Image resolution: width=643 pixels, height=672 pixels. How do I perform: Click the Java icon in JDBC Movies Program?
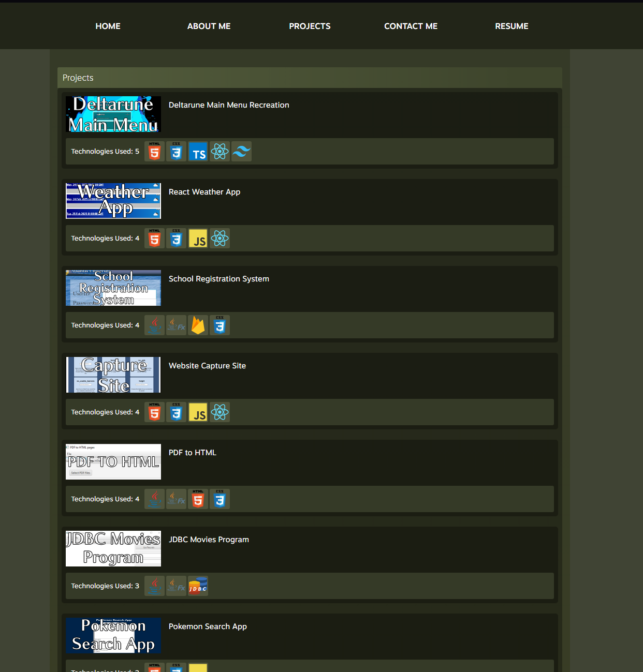(154, 586)
